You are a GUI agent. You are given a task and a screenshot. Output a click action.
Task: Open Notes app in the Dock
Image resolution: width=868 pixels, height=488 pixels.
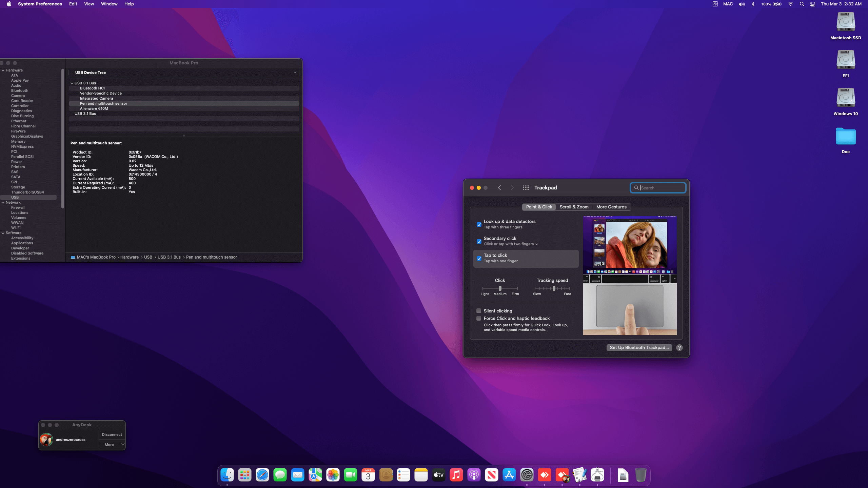[421, 475]
